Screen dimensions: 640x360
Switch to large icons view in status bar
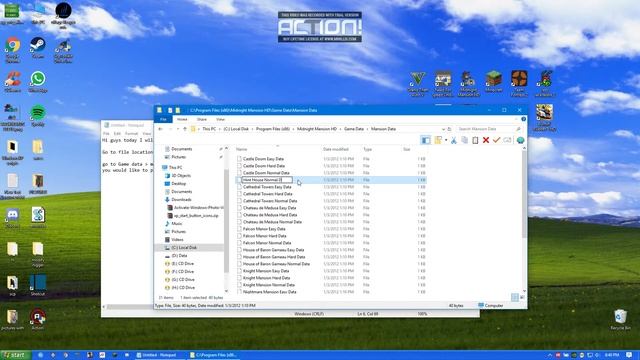(522, 298)
